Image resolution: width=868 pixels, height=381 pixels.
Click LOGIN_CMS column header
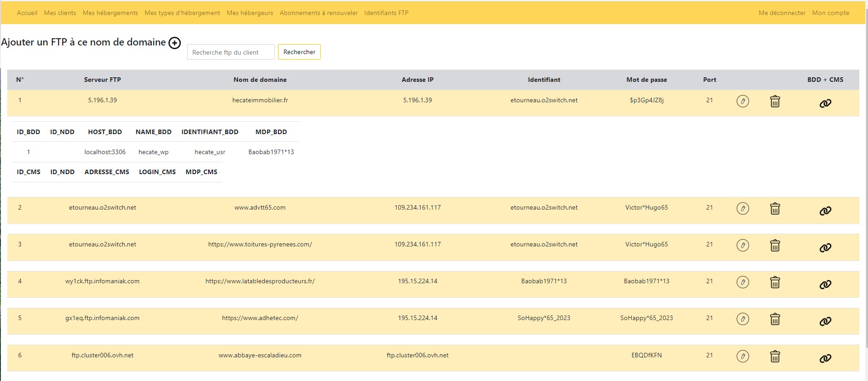(x=157, y=172)
